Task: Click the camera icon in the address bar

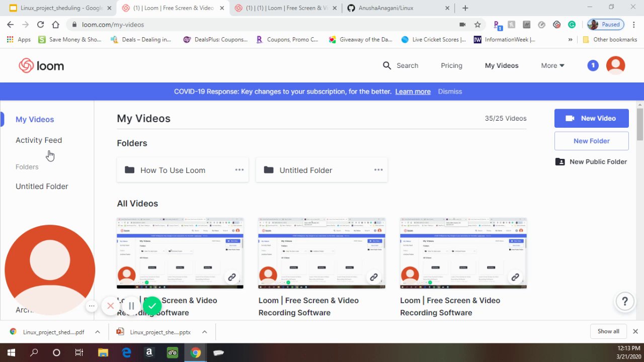Action: 462,24
